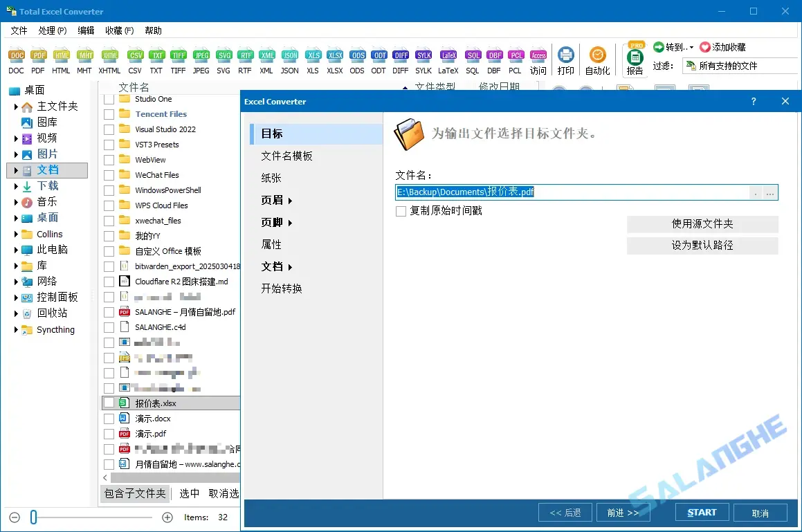
Task: Click the START button to begin conversion
Action: 701,512
